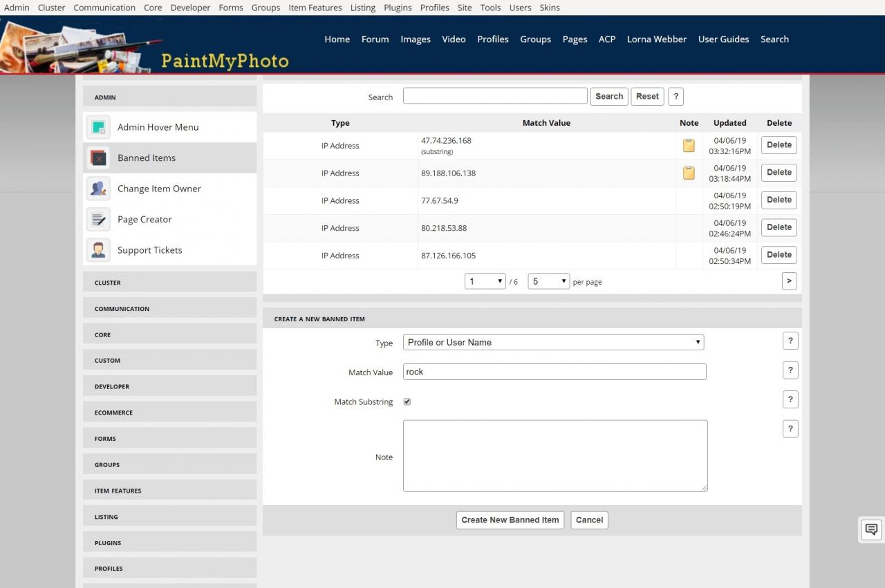Expand the Plugins sidebar section
885x588 pixels.
click(169, 543)
